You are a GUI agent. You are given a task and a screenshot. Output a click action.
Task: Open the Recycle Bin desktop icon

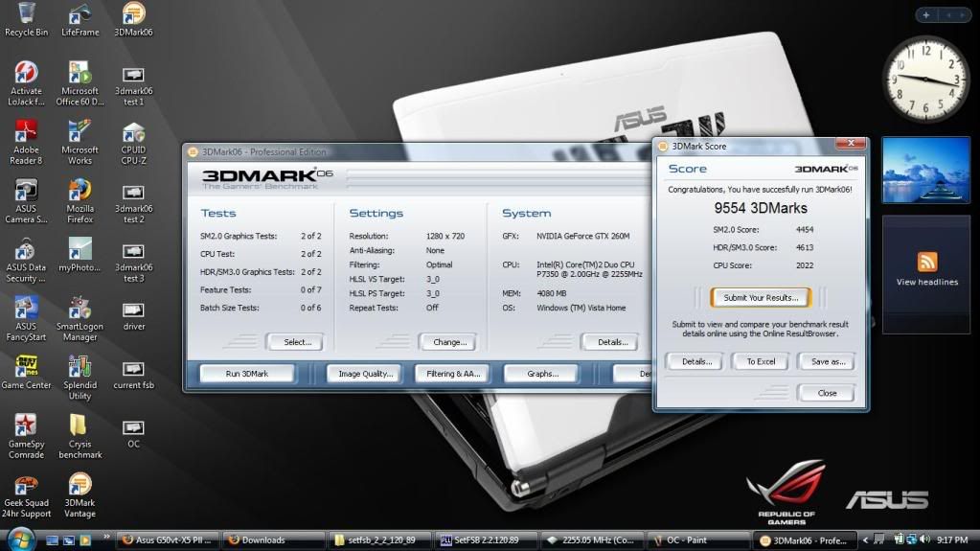[x=26, y=20]
